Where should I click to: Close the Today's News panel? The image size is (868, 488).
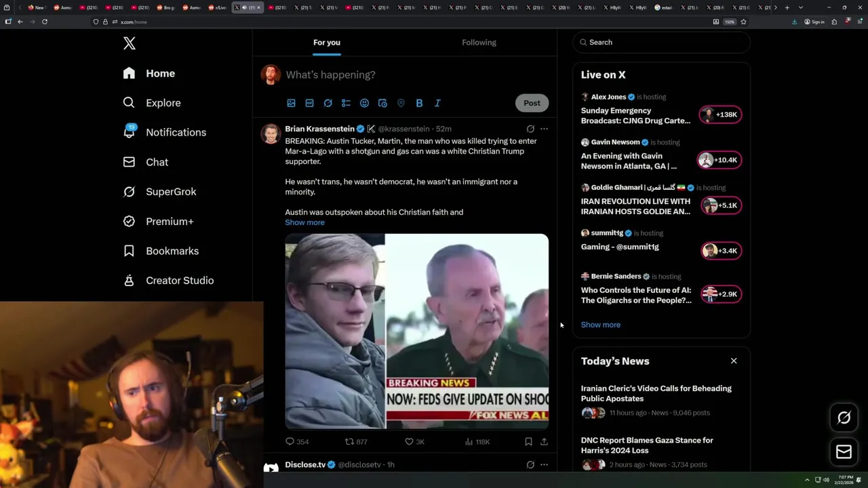(x=734, y=361)
